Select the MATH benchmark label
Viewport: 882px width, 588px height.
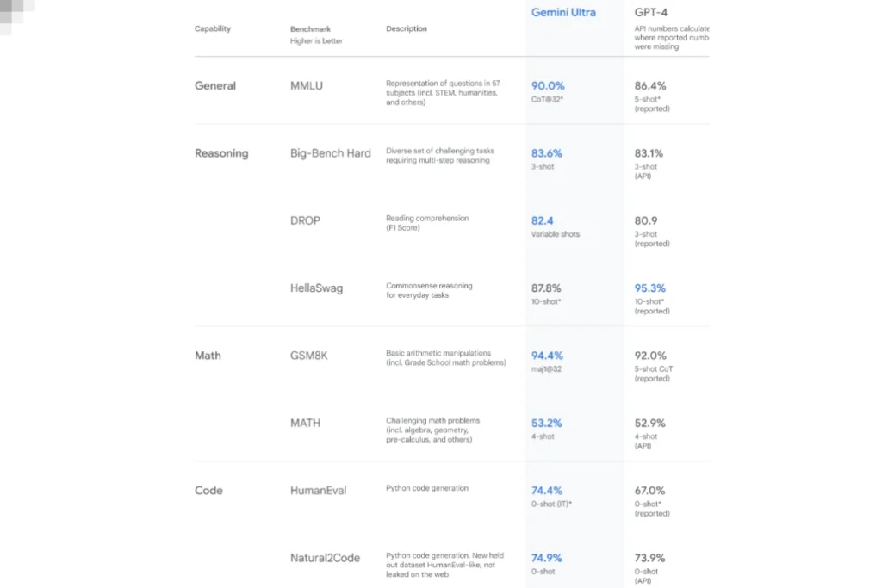coord(305,423)
